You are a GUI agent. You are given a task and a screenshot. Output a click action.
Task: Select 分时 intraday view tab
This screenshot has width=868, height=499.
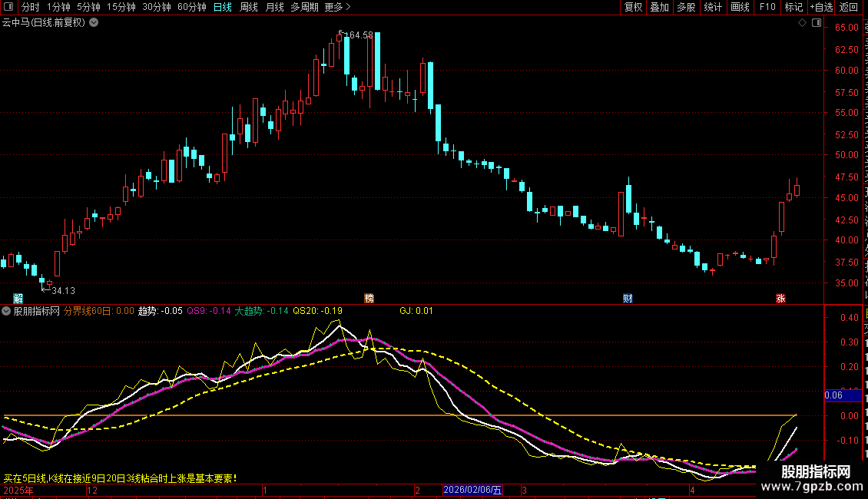pos(31,7)
